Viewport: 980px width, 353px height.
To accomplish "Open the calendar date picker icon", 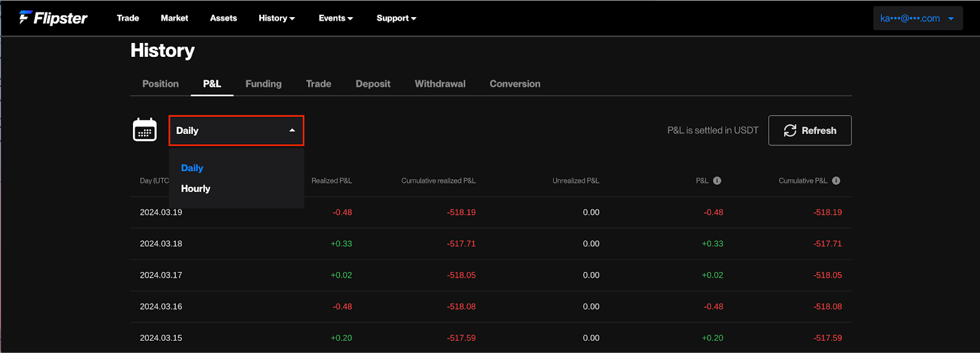I will (145, 130).
